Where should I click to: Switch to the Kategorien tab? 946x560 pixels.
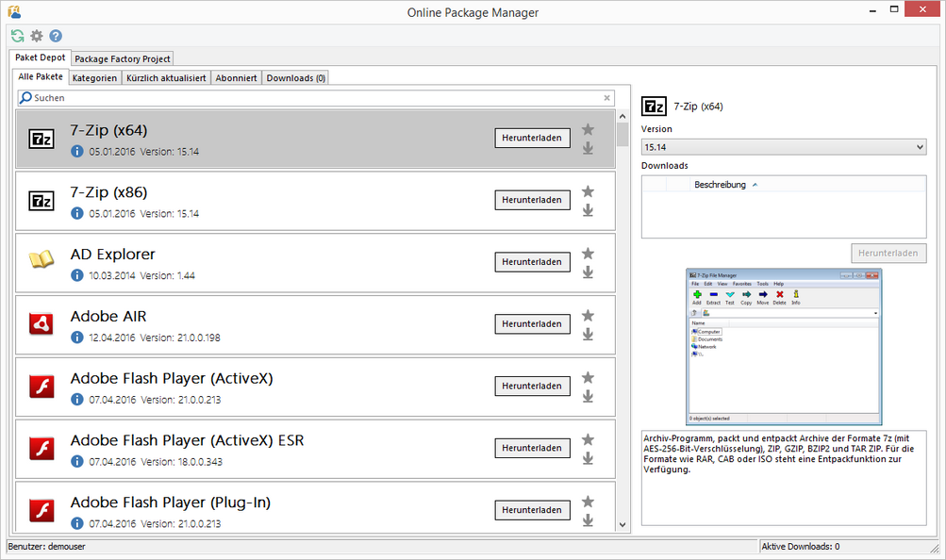(x=95, y=78)
